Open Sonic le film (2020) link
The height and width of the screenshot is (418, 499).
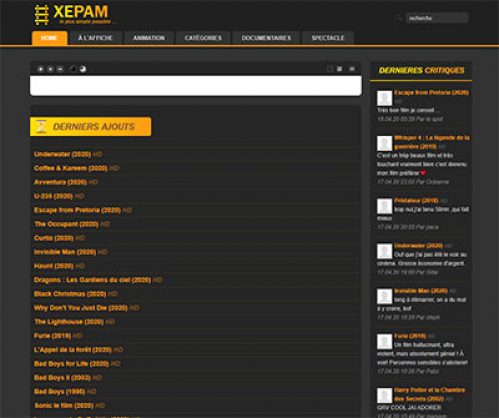pos(64,406)
